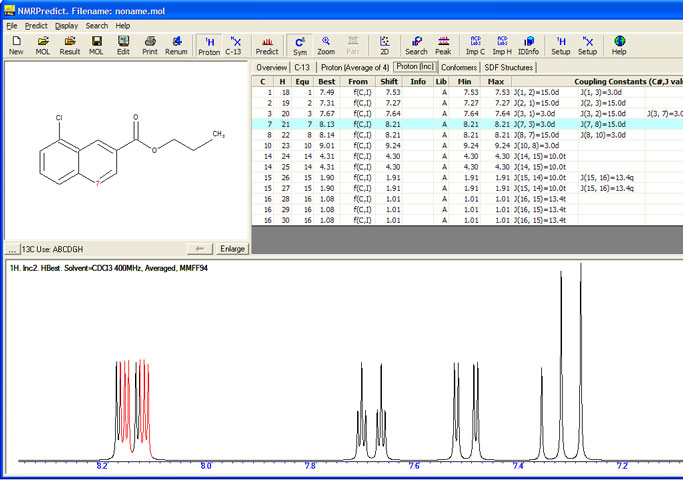Viewport: 683px width, 481px height.
Task: Click the Edit structure toolbar icon
Action: click(123, 45)
